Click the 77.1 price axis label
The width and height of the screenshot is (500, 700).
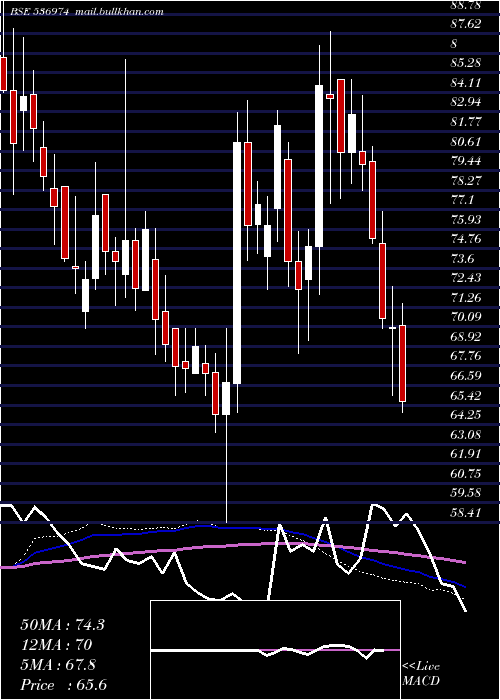coord(462,200)
